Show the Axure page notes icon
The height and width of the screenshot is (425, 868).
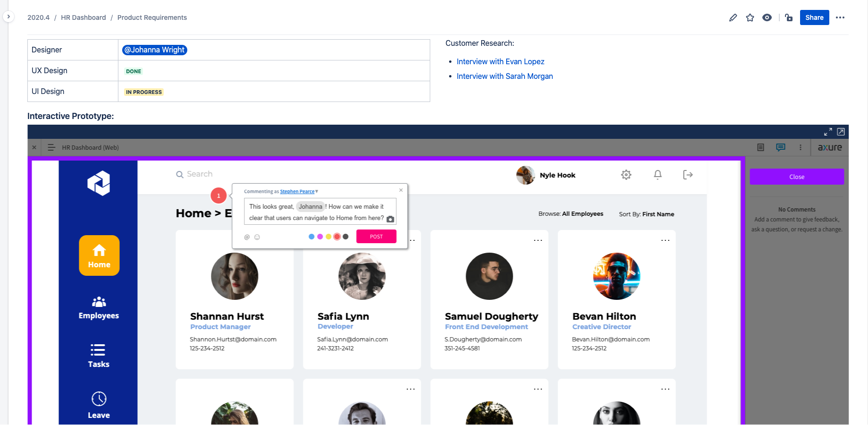[x=760, y=147]
